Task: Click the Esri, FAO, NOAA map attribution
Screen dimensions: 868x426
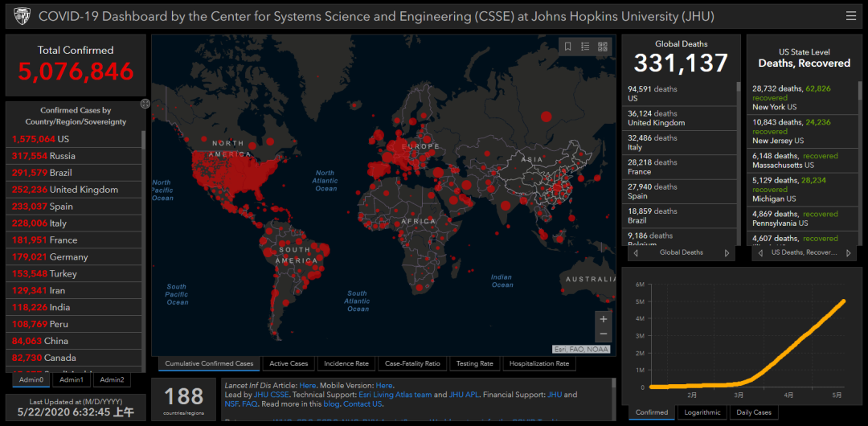Action: pyautogui.click(x=581, y=349)
